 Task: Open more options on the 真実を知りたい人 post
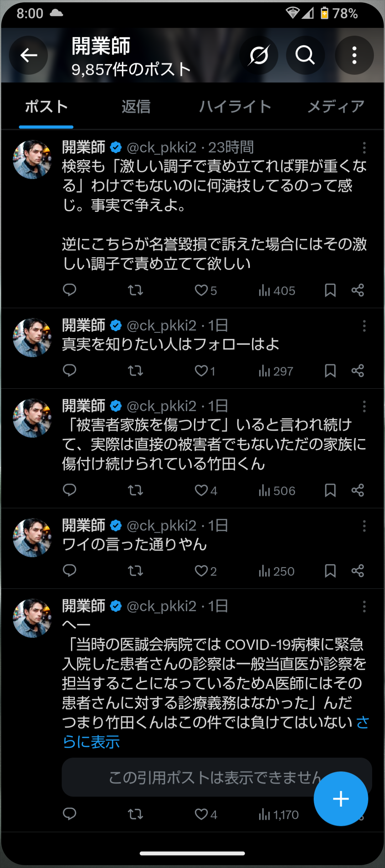[x=364, y=326]
